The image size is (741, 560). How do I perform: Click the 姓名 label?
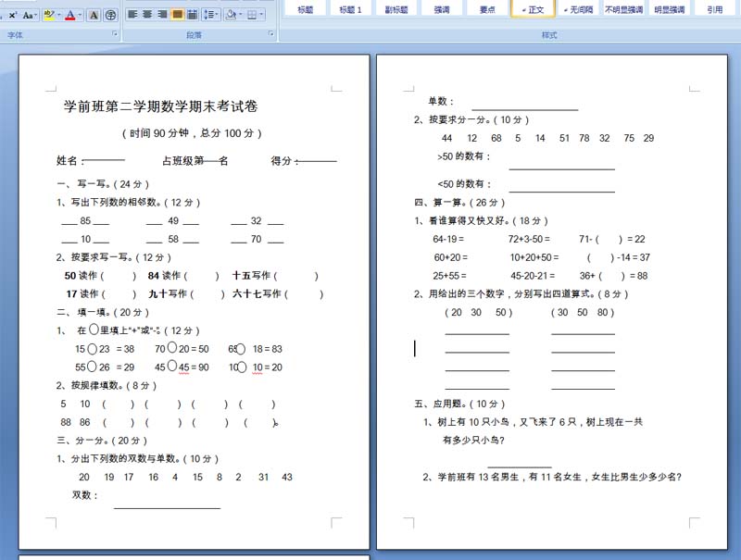tap(67, 161)
